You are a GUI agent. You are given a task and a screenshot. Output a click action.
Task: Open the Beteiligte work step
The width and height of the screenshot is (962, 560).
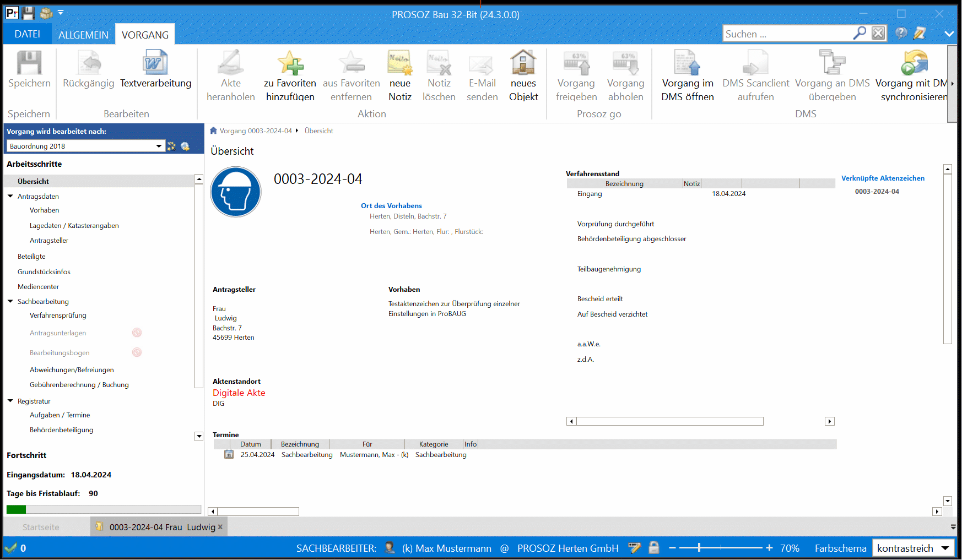tap(31, 256)
